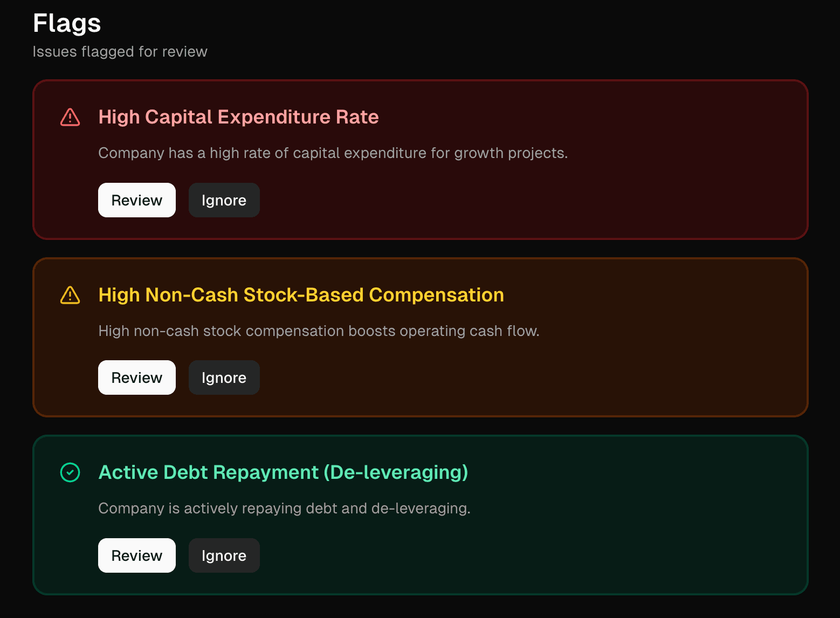The image size is (840, 618).
Task: Click the red warning triangle icon
Action: pos(70,117)
